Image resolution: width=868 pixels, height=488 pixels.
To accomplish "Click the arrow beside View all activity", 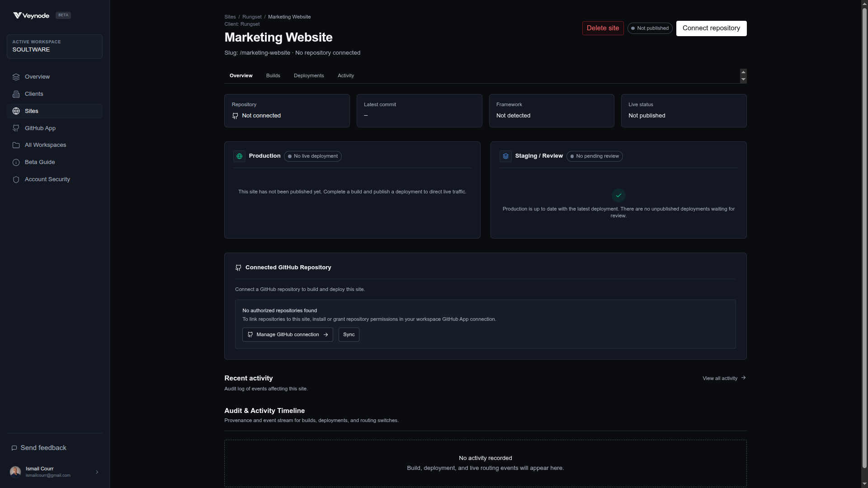I will (744, 378).
